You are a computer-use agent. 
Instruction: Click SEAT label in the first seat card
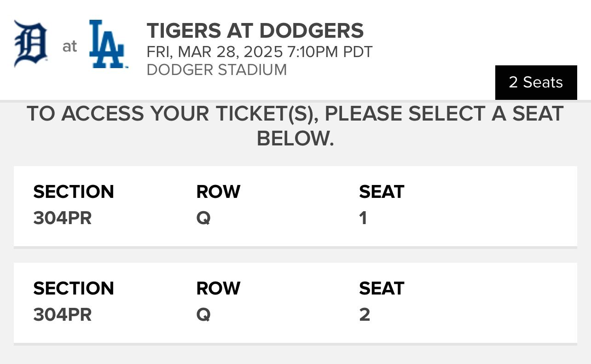(381, 192)
